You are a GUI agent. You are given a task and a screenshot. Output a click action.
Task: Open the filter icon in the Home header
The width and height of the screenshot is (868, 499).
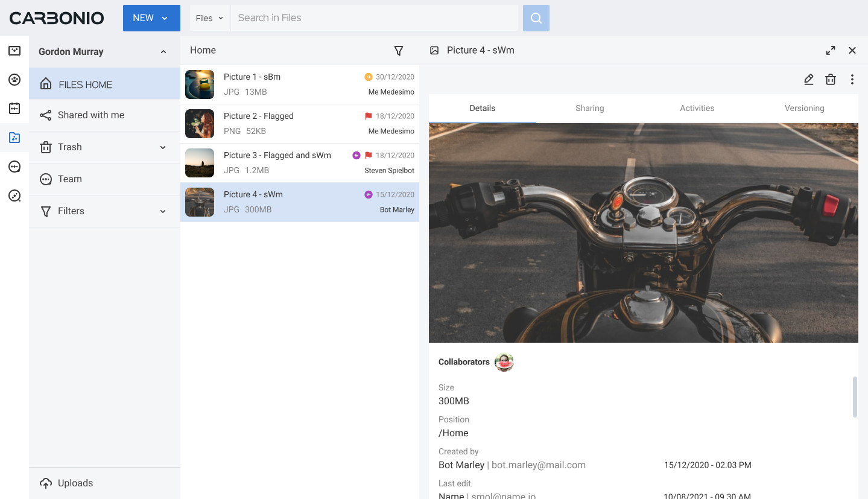coord(399,51)
